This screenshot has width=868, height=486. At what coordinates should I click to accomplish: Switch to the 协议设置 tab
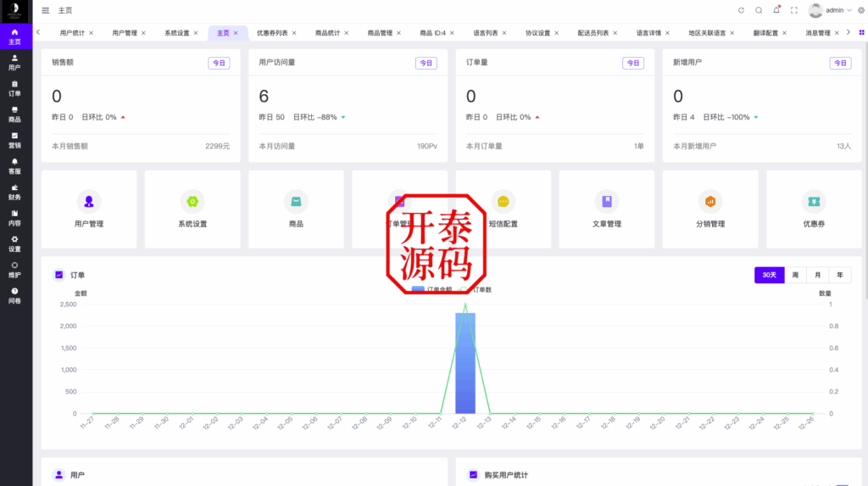click(x=537, y=33)
